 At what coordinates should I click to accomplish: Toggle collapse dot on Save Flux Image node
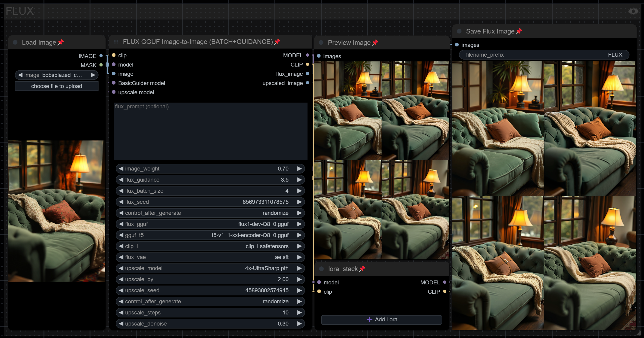tap(459, 31)
